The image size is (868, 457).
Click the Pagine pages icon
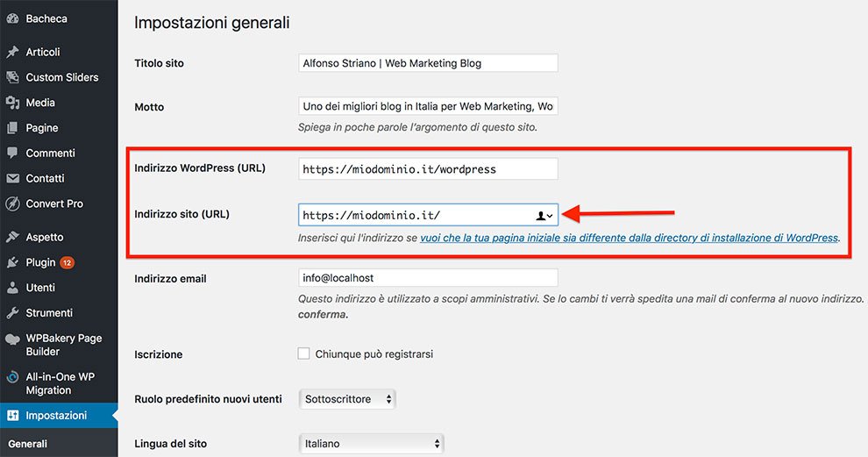[x=12, y=128]
